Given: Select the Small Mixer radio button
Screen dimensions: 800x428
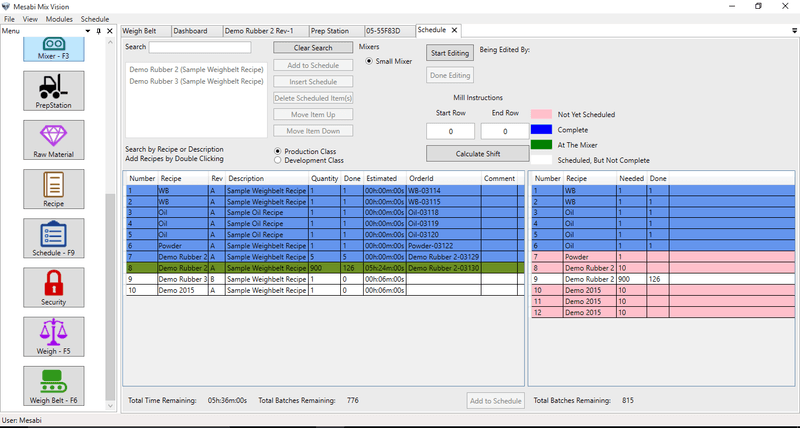Looking at the screenshot, I should 369,61.
